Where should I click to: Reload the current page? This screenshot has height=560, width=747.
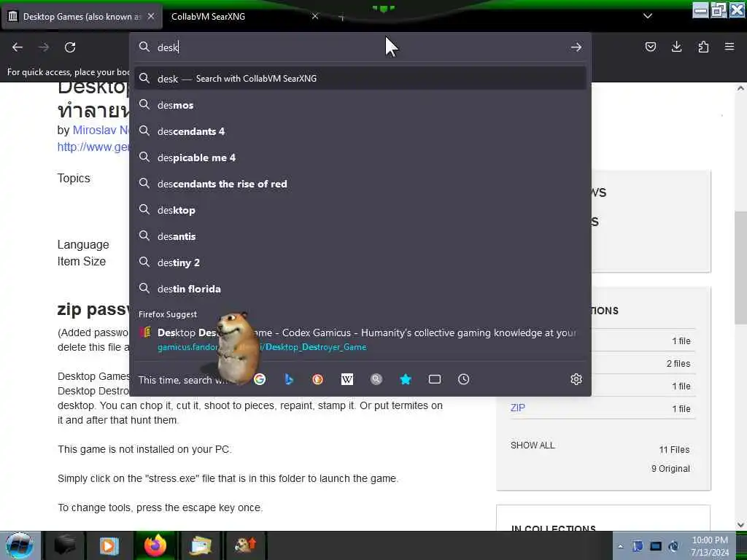pyautogui.click(x=70, y=47)
